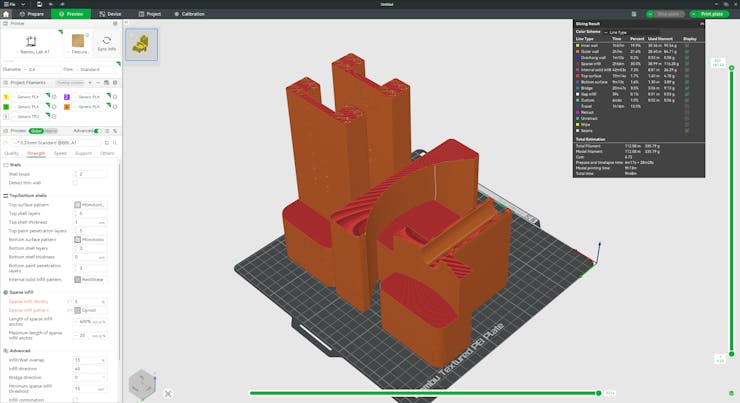740x403 pixels.
Task: Open the Top surface pattern dropdown
Action: tap(90, 204)
